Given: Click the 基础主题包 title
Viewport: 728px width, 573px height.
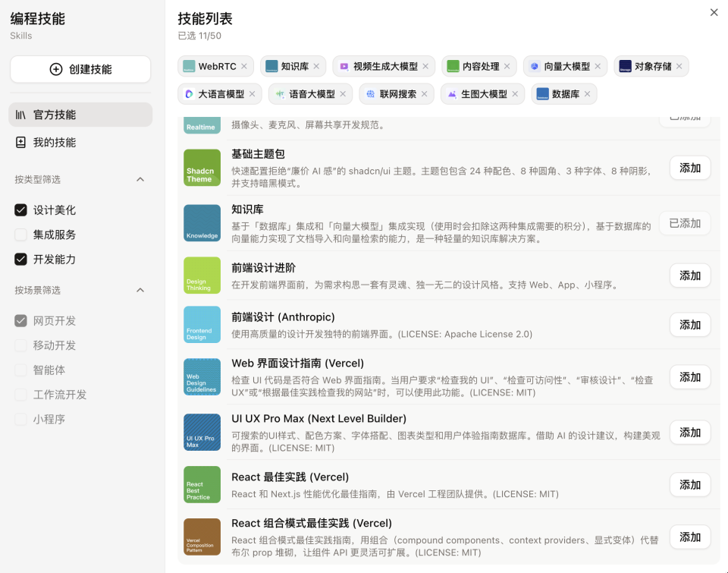Looking at the screenshot, I should [258, 154].
